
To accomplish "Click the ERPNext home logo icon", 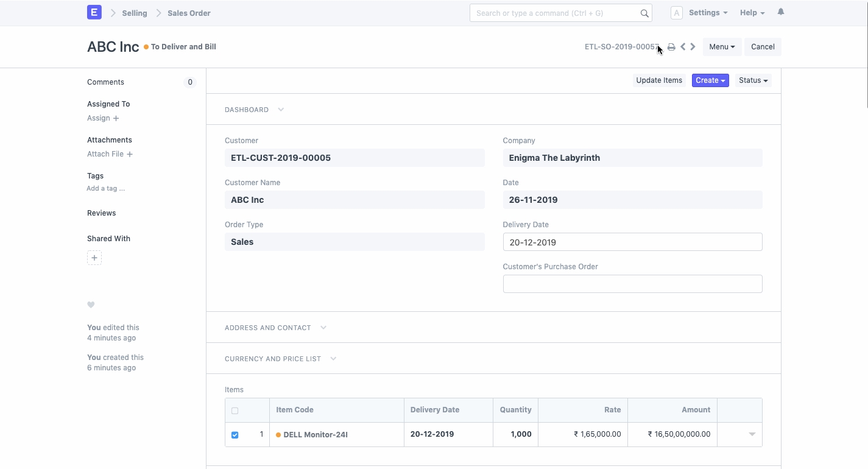I will point(94,12).
